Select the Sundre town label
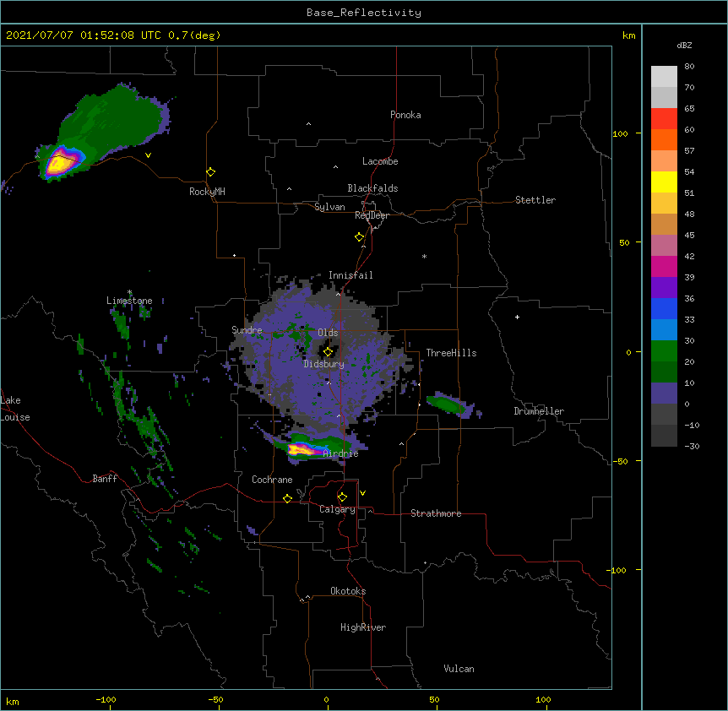 click(x=247, y=330)
